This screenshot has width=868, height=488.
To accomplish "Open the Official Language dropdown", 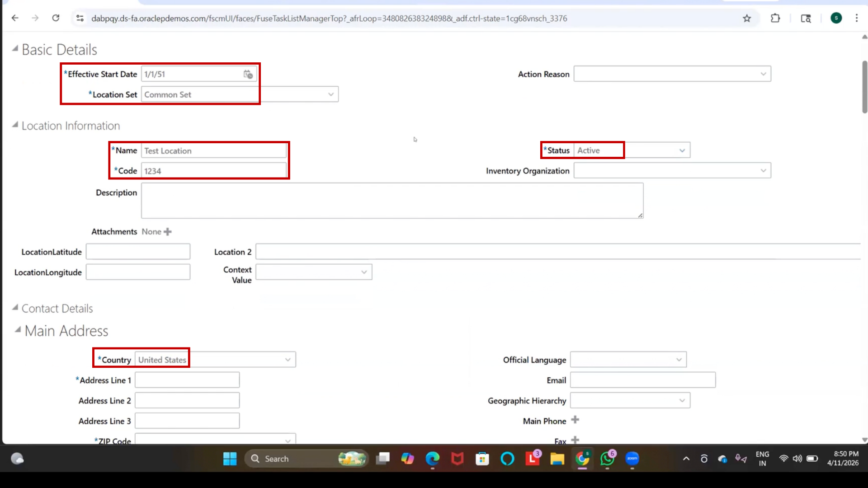I will click(679, 360).
